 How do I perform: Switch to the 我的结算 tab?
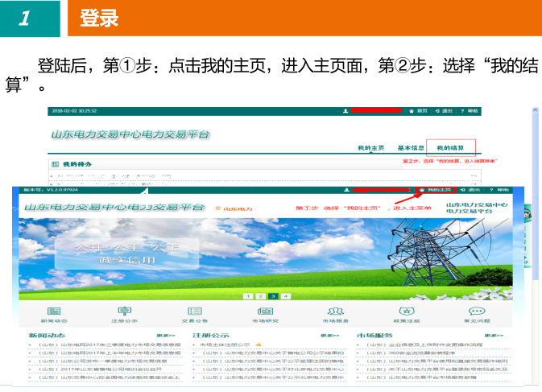click(x=450, y=148)
